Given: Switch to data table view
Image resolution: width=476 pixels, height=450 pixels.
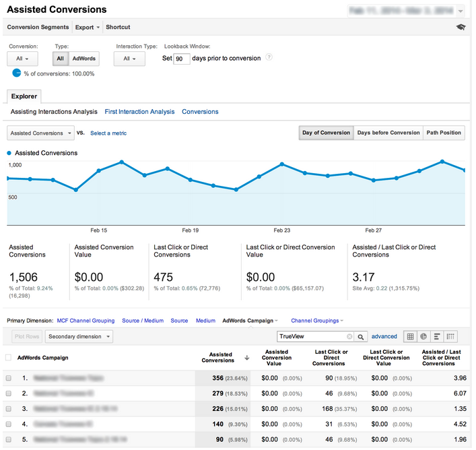Looking at the screenshot, I should tap(411, 336).
